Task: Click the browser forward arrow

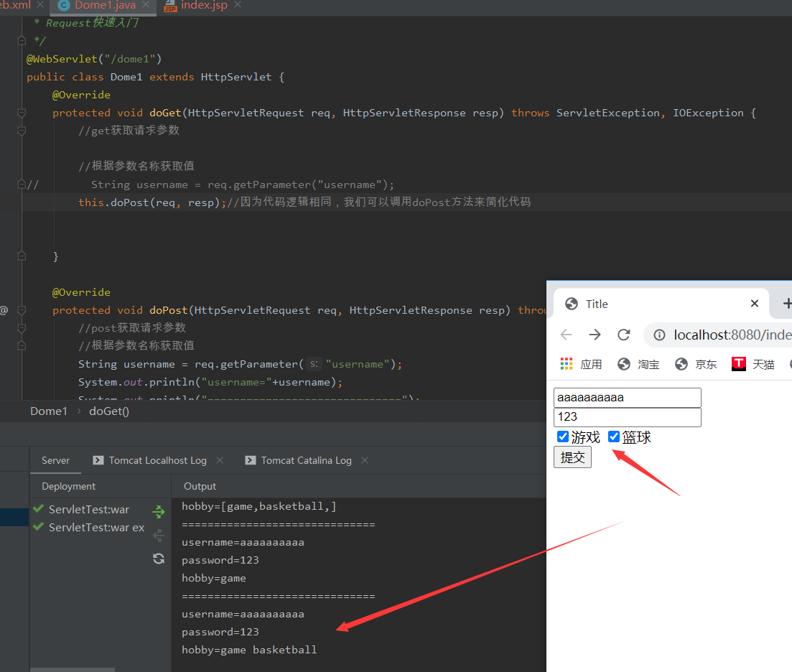Action: point(595,335)
